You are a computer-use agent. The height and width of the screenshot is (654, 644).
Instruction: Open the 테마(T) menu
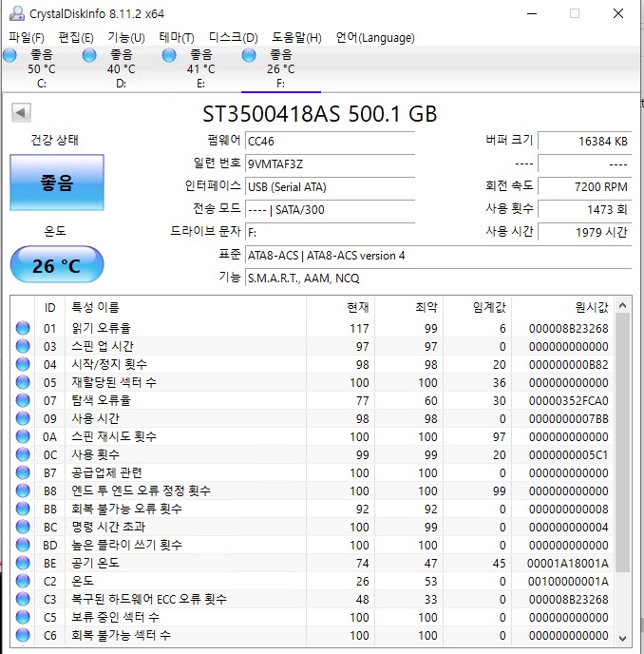177,38
